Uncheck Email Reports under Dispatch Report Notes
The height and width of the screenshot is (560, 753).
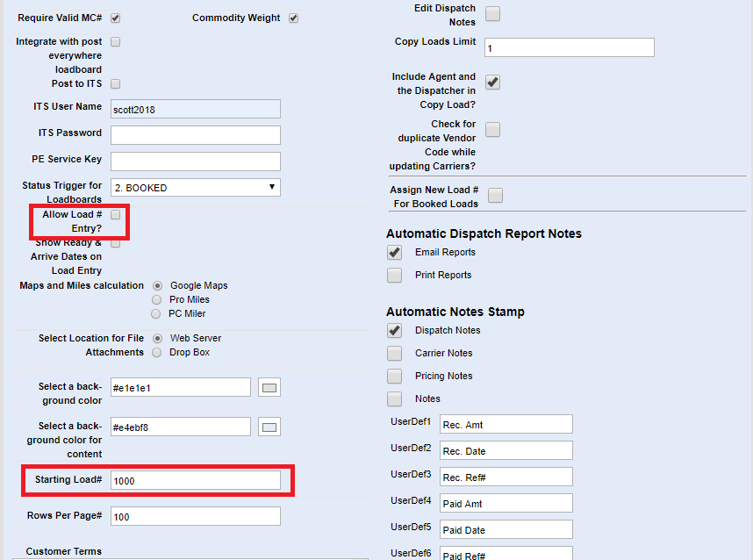395,253
